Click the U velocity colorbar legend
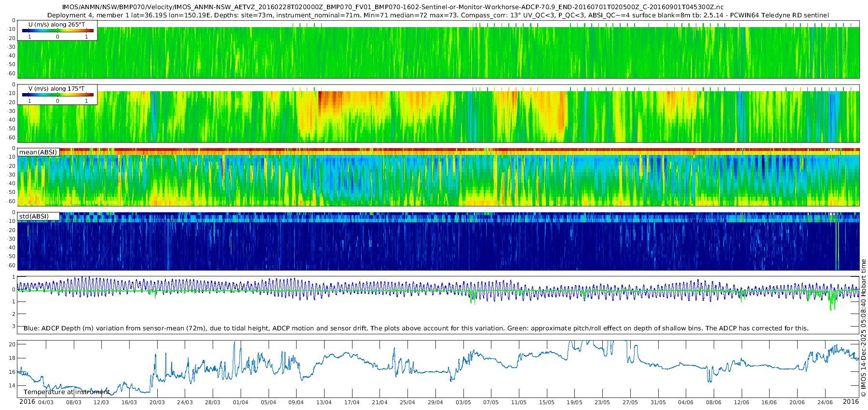868x410 pixels. click(x=57, y=30)
